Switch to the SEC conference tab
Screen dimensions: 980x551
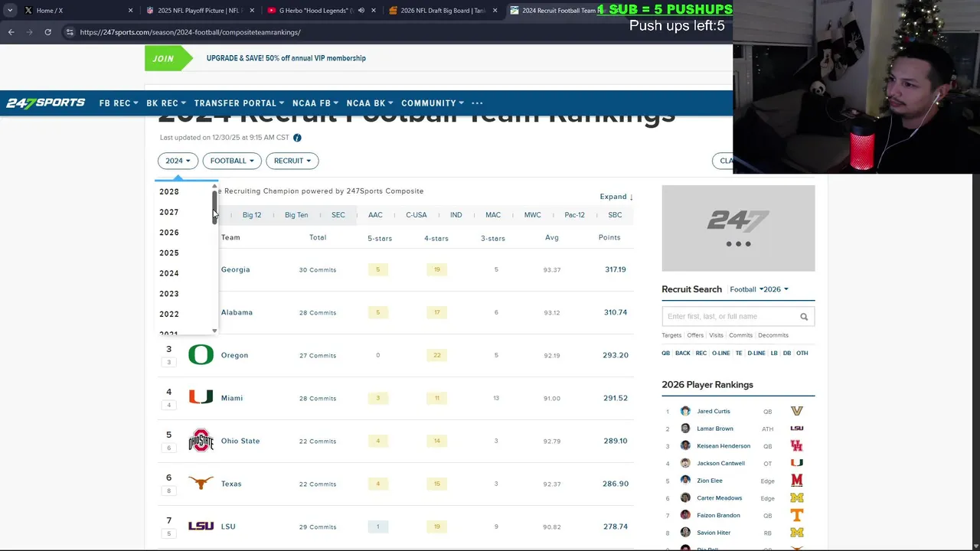pyautogui.click(x=338, y=215)
